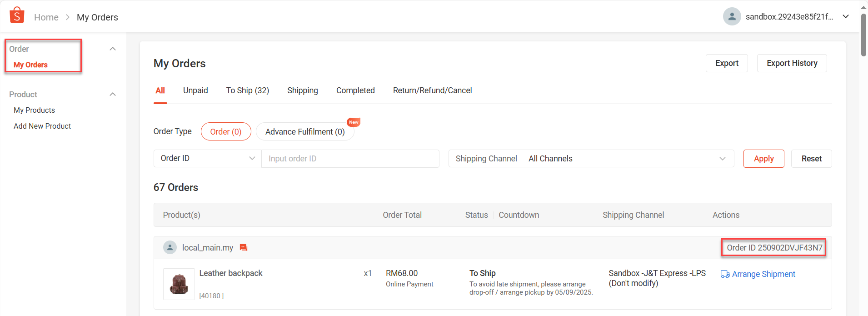Click the vertical page scrollbar
The width and height of the screenshot is (868, 316).
(863, 34)
